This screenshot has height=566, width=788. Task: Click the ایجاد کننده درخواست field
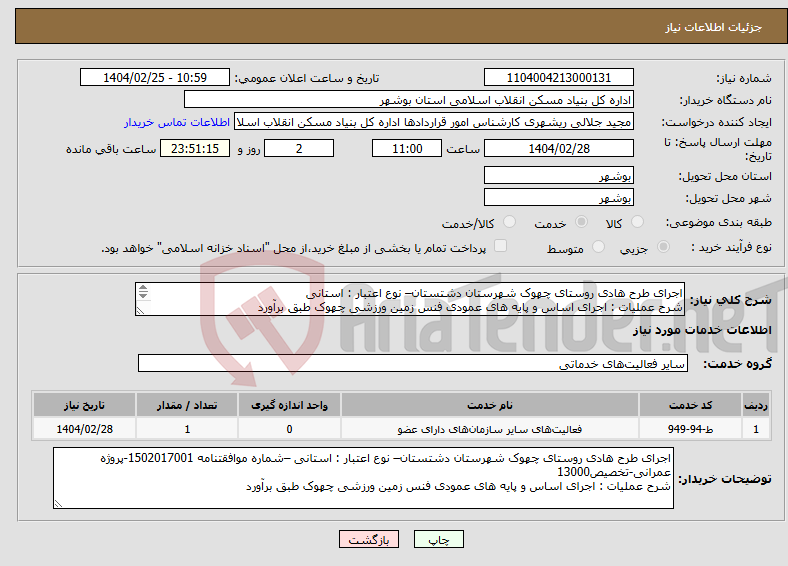click(434, 122)
